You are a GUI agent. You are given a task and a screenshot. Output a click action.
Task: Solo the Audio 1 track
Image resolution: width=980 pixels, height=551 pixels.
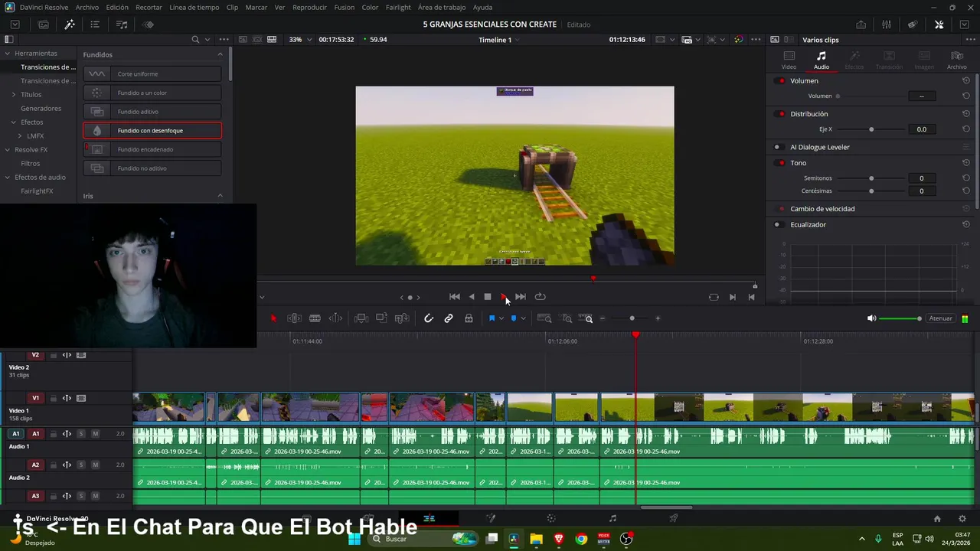[80, 434]
